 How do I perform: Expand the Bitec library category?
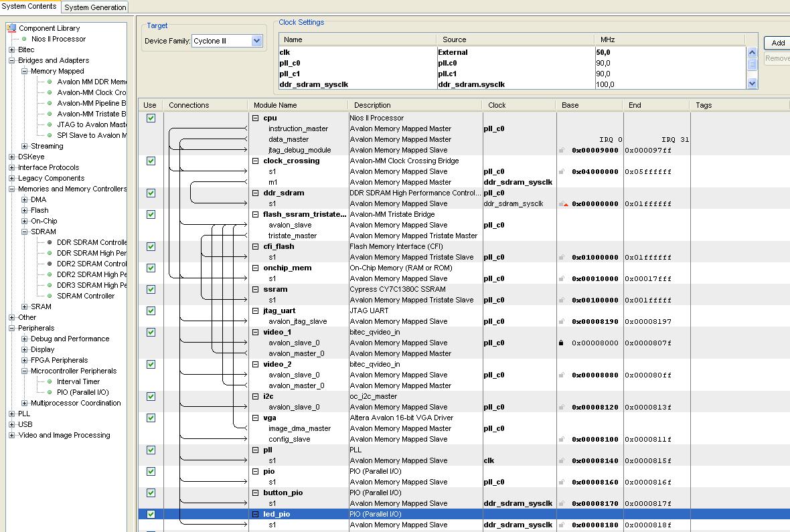coord(11,50)
